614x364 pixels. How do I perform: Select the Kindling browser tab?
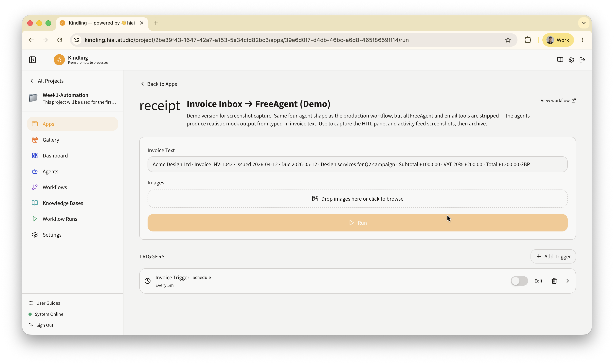pyautogui.click(x=102, y=23)
